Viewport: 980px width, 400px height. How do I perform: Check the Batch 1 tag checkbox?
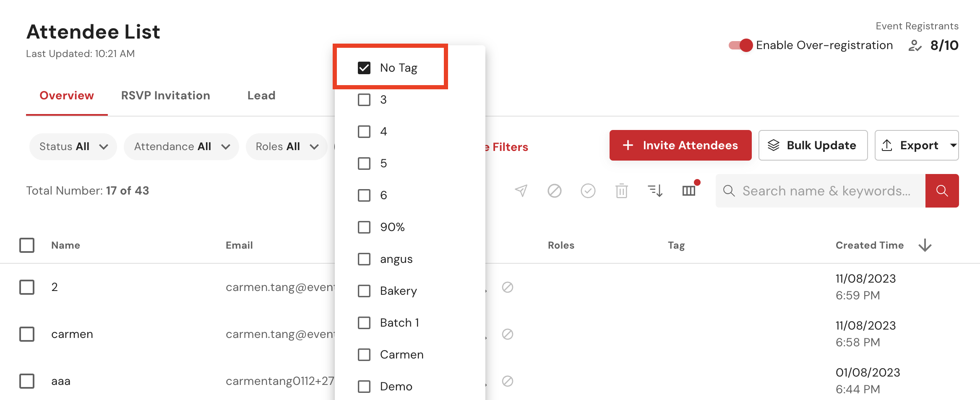tap(364, 323)
